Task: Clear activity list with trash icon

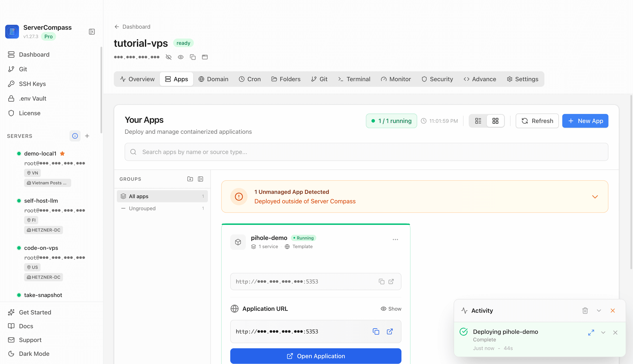Action: click(585, 311)
